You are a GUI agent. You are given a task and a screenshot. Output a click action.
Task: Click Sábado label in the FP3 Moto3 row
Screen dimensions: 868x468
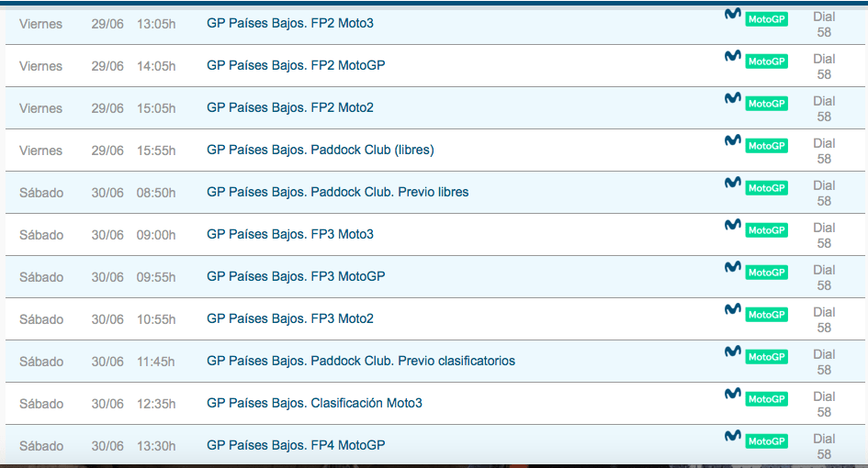point(41,235)
